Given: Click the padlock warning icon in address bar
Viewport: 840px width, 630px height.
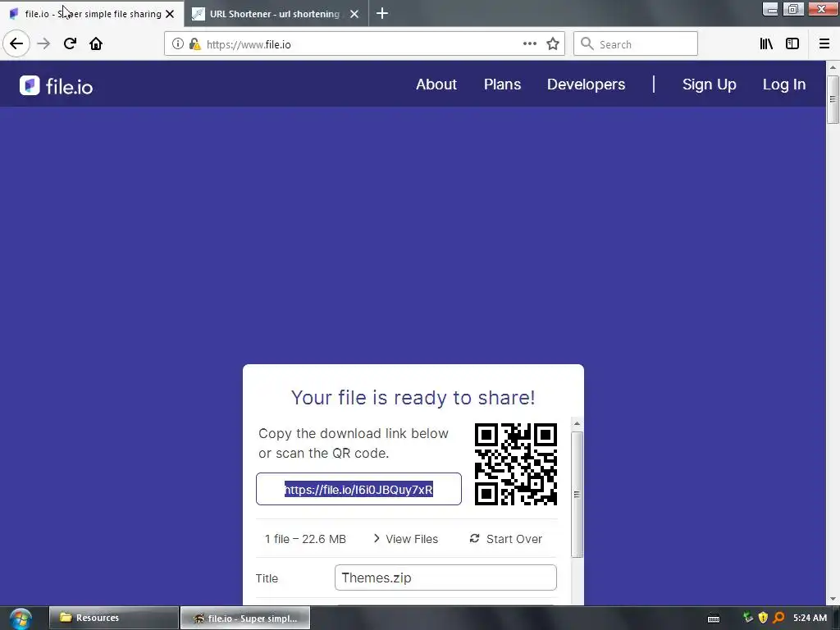Looking at the screenshot, I should (195, 44).
